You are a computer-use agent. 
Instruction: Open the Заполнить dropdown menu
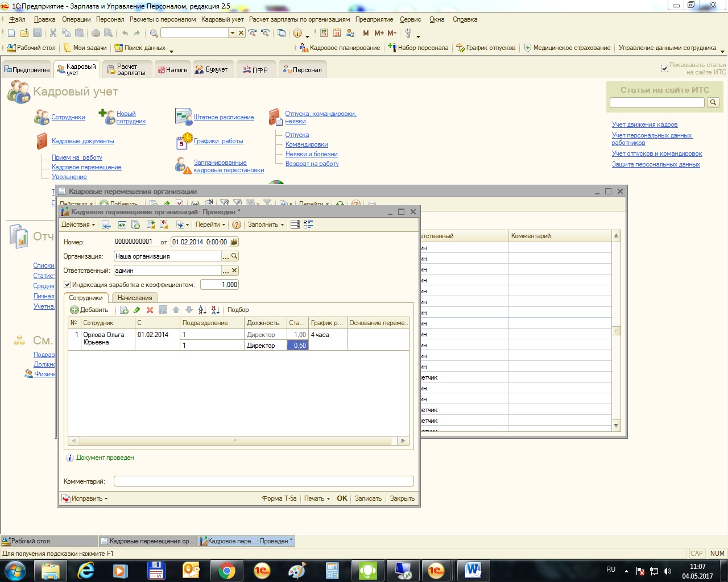coord(266,225)
